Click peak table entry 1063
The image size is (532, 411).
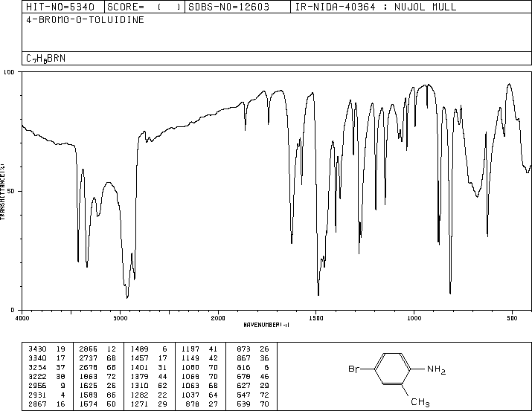190,386
